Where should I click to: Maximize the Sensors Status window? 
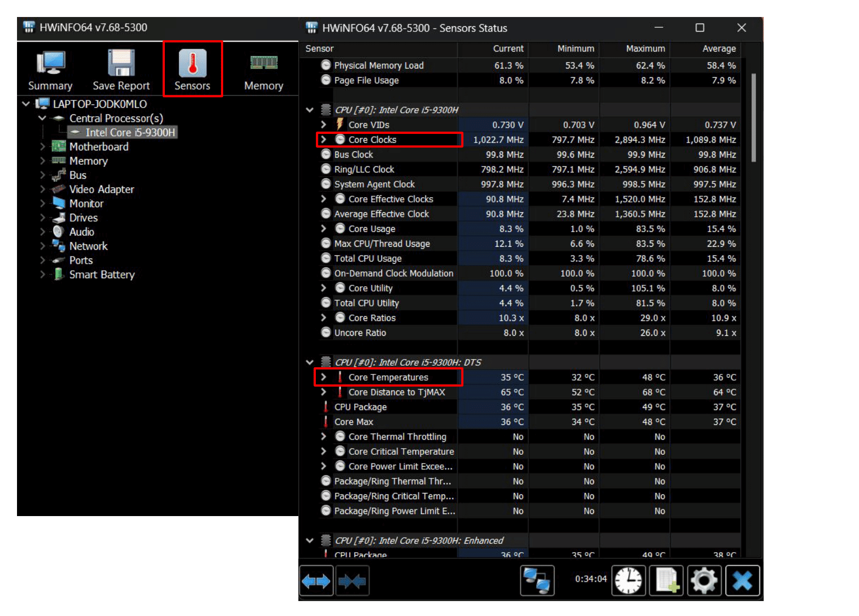(x=700, y=28)
